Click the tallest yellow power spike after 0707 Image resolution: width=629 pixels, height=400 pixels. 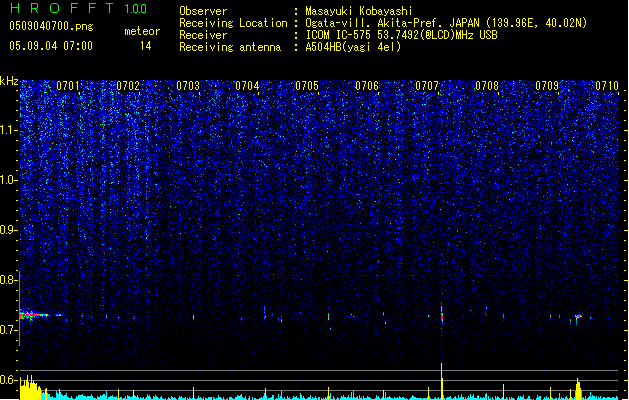click(x=442, y=381)
